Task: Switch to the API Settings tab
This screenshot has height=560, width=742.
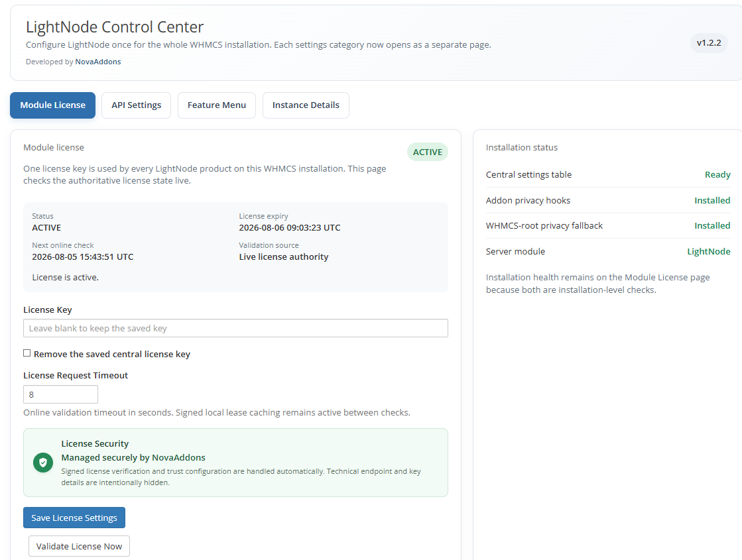Action: (x=137, y=105)
